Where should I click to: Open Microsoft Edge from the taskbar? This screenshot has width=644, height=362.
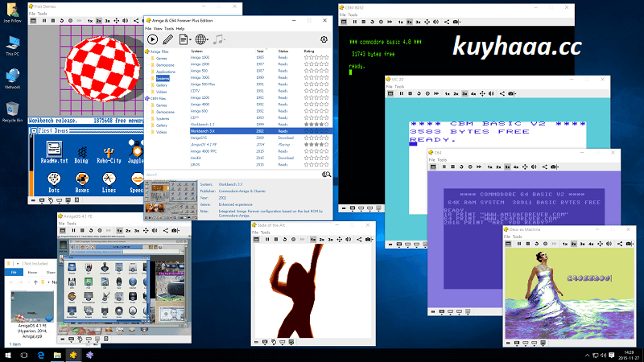click(x=41, y=355)
